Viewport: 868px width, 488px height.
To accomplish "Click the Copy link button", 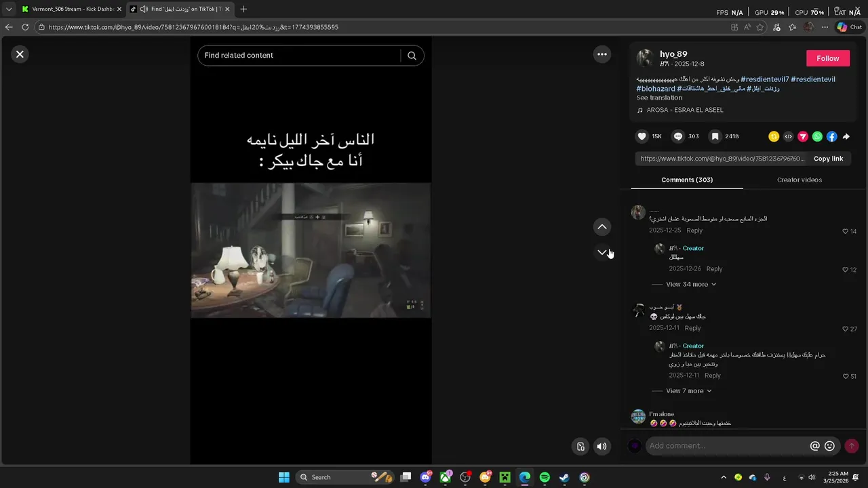I will [828, 159].
